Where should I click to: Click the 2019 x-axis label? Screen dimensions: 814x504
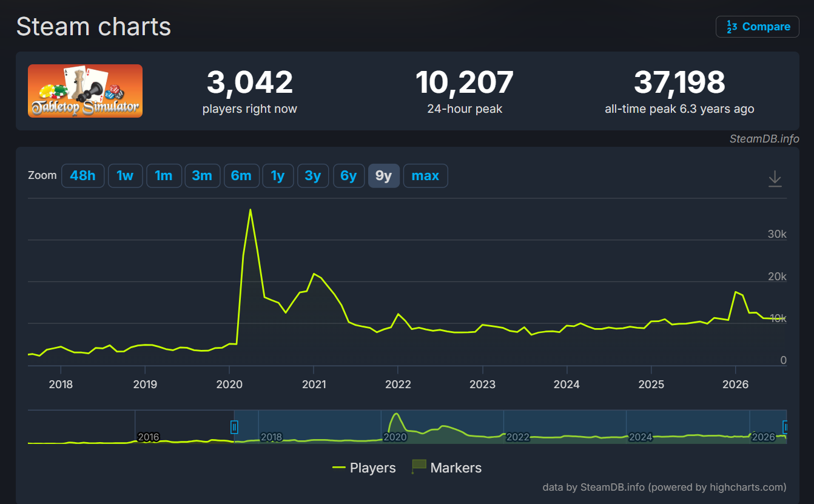pos(145,384)
